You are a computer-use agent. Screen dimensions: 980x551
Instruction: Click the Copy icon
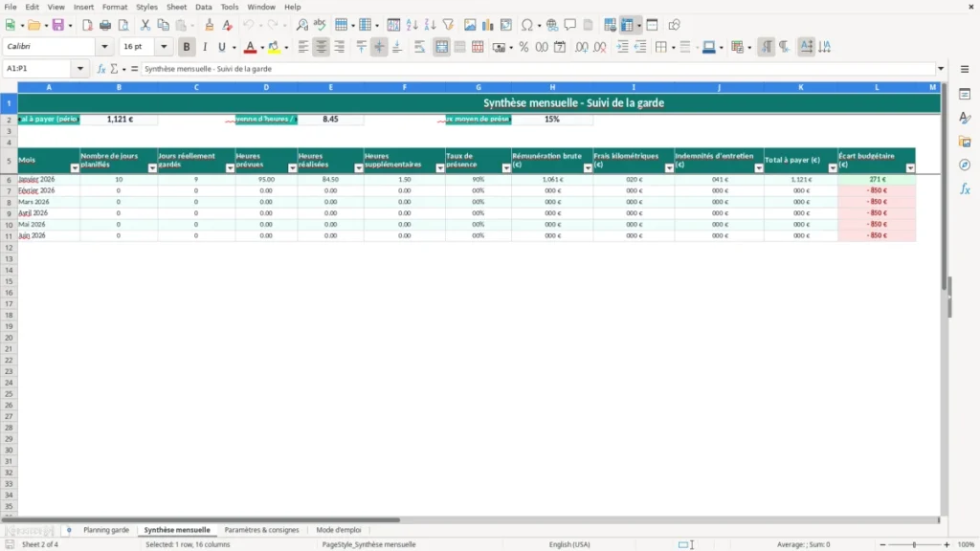(163, 25)
